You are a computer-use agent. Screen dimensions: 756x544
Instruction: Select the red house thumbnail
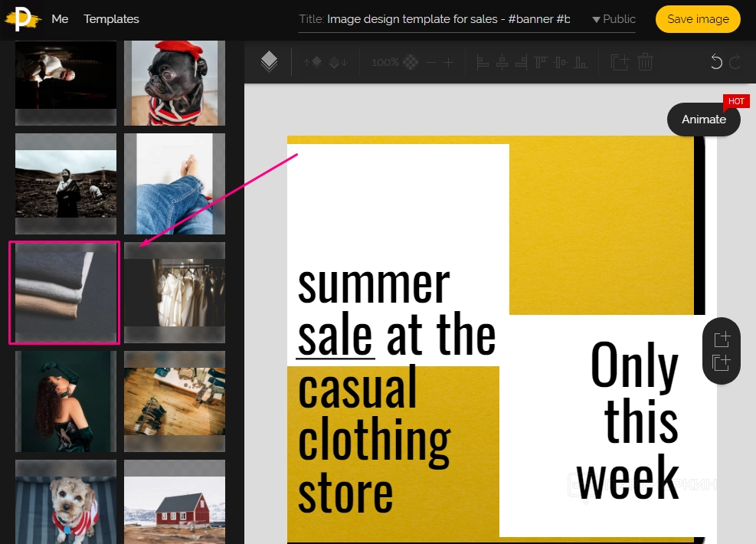pos(175,502)
